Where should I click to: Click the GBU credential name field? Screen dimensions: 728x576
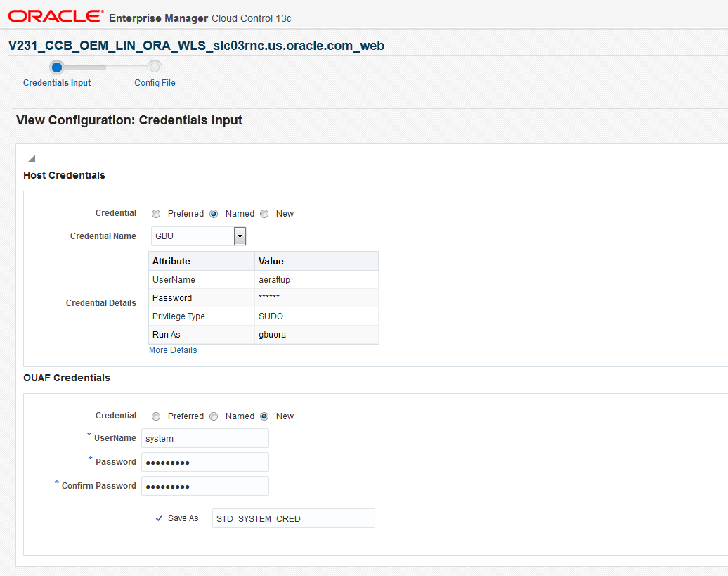[193, 236]
